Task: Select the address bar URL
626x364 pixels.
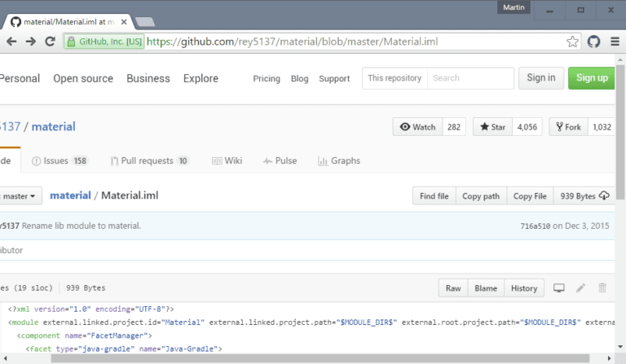Action: 293,42
